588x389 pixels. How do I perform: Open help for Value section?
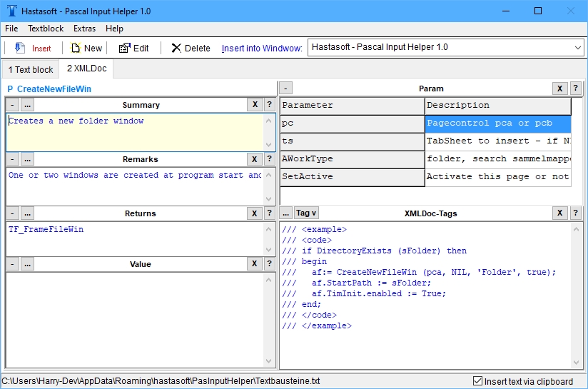[x=269, y=263]
